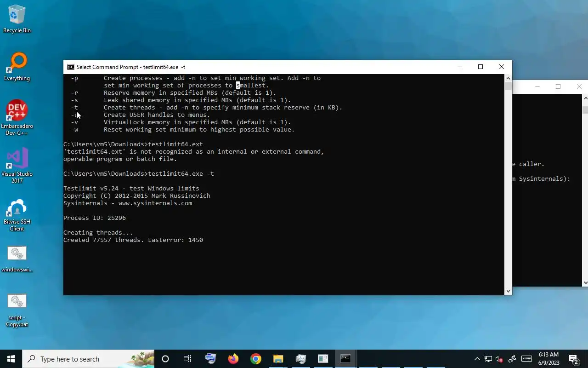Click the 'Creating threads...' line
588x368 pixels.
tap(98, 232)
